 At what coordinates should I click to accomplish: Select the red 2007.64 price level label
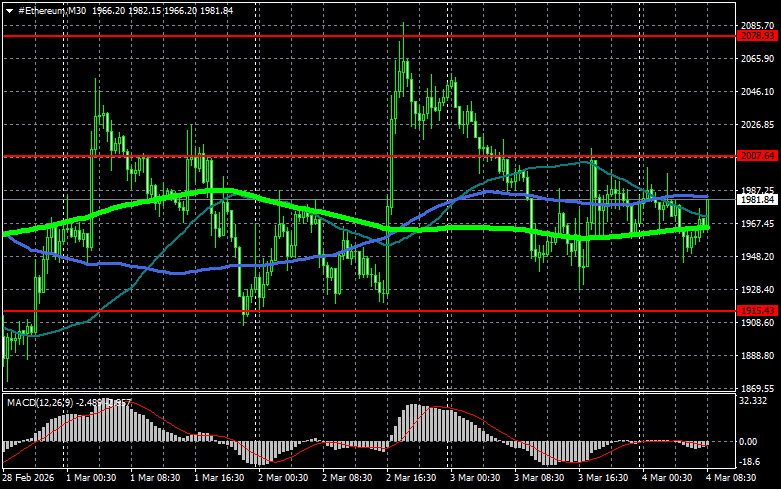(x=758, y=156)
